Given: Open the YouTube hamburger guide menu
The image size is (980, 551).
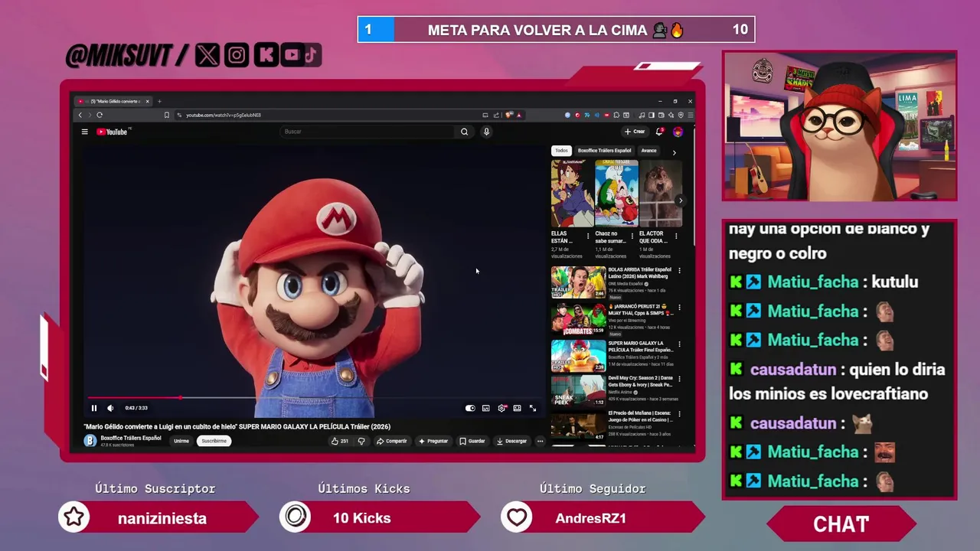Looking at the screenshot, I should pos(84,132).
